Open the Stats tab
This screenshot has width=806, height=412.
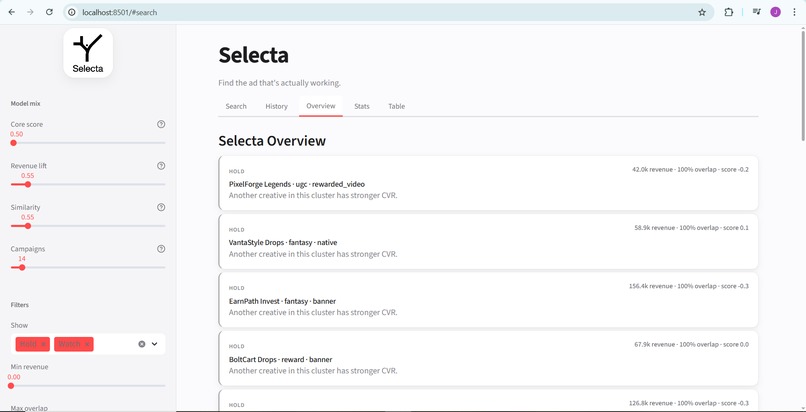pos(362,106)
